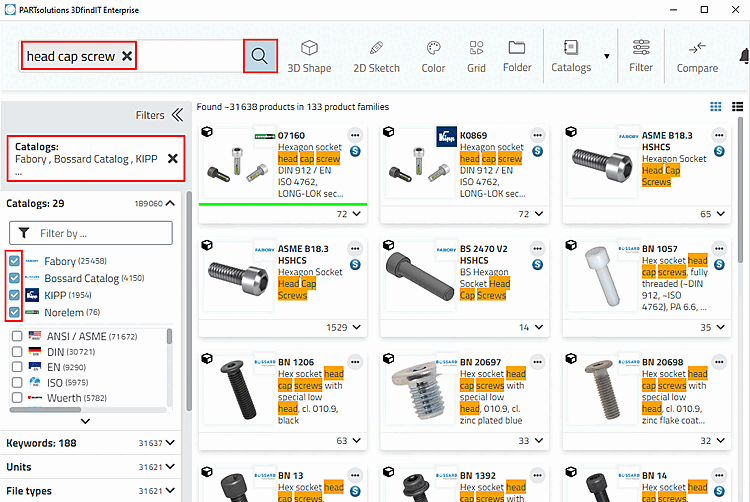Open the BN 20697 product title
Image resolution: width=750 pixels, height=502 pixels.
point(480,362)
